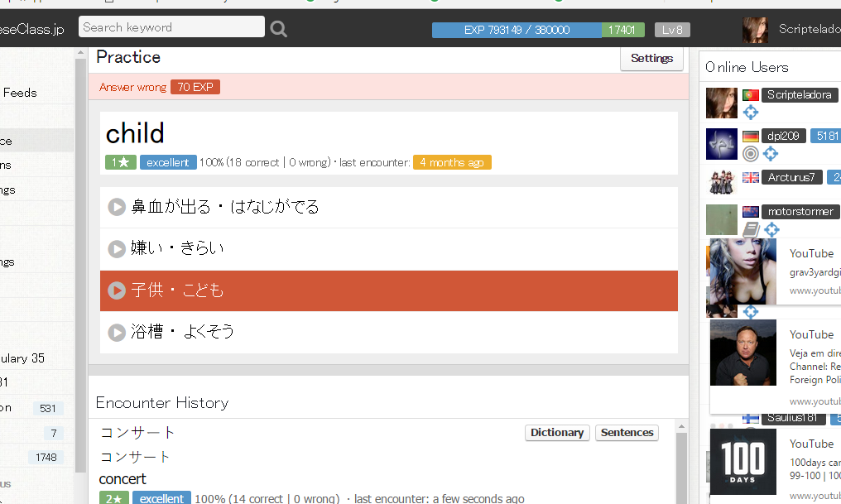Play audio for 鼻血が出る answer
This screenshot has width=841, height=504.
pyautogui.click(x=117, y=207)
